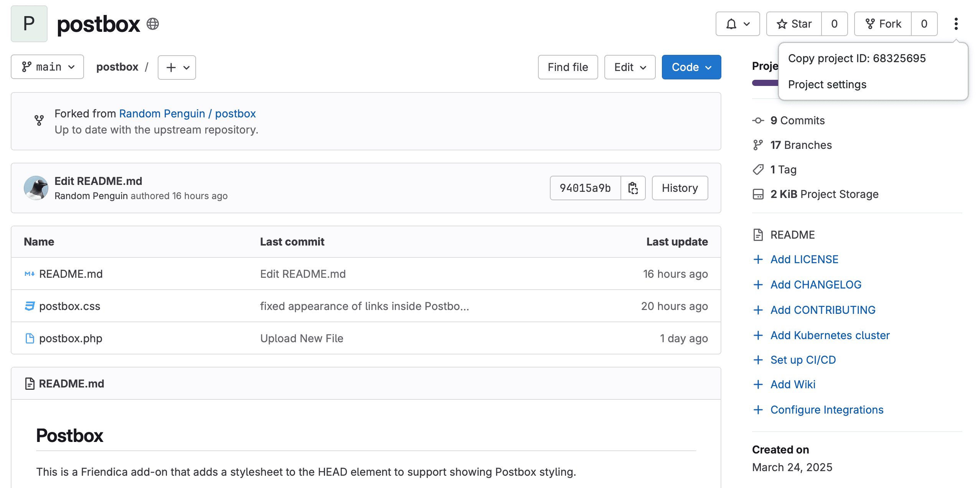Click the three-dot project actions icon
Screen dimensions: 980x488
tap(956, 24)
